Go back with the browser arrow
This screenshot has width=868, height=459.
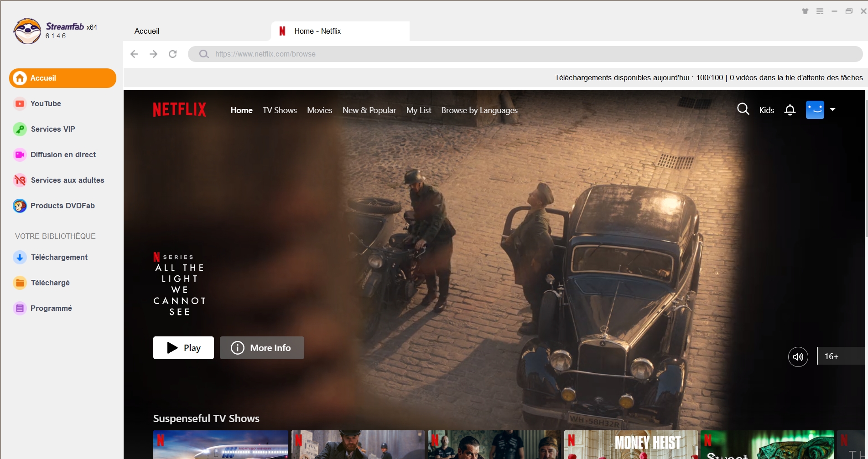pos(134,54)
